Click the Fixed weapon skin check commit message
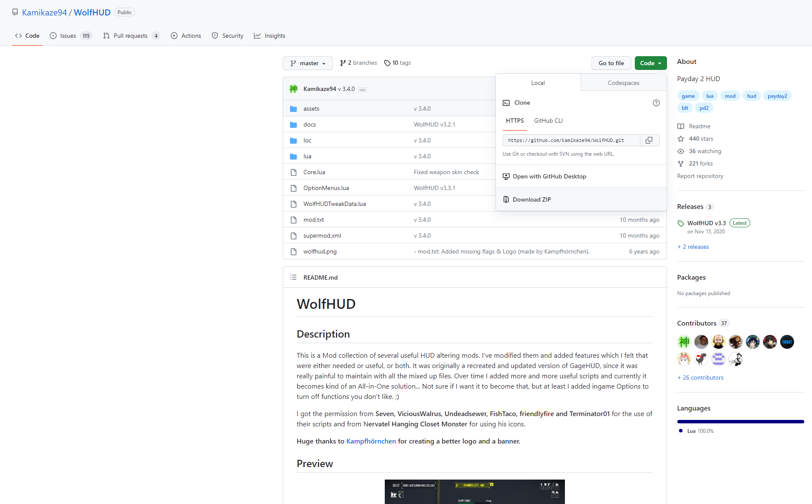Viewport: 812px width, 504px height. tap(447, 172)
